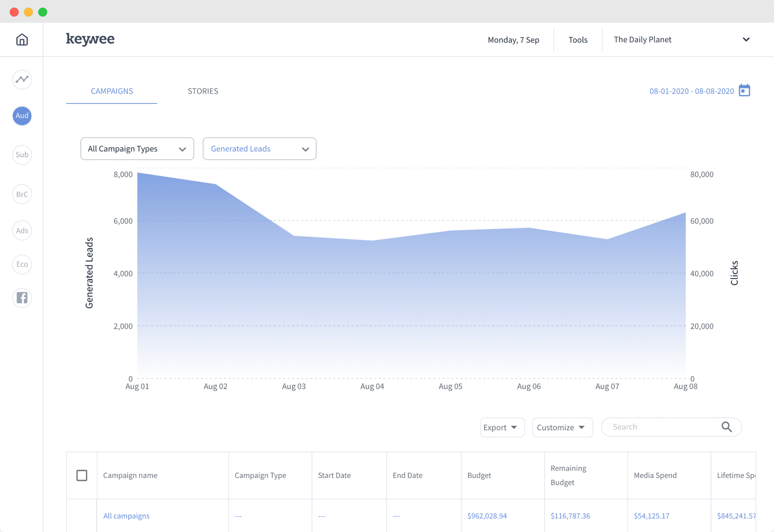774x532 pixels.
Task: Click the Analytics trend icon in sidebar
Action: pos(22,79)
